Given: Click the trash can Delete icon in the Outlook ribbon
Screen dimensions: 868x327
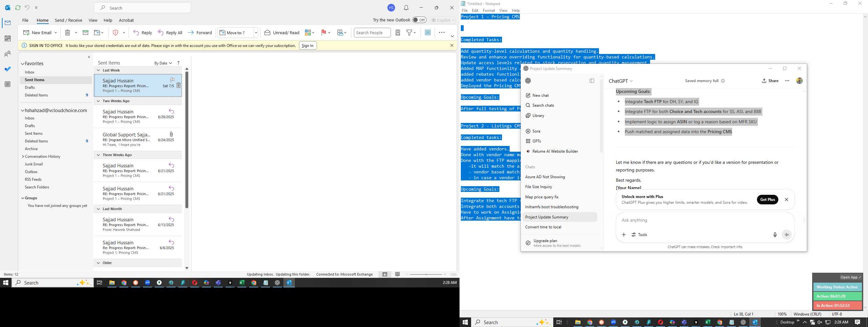Looking at the screenshot, I should 67,33.
